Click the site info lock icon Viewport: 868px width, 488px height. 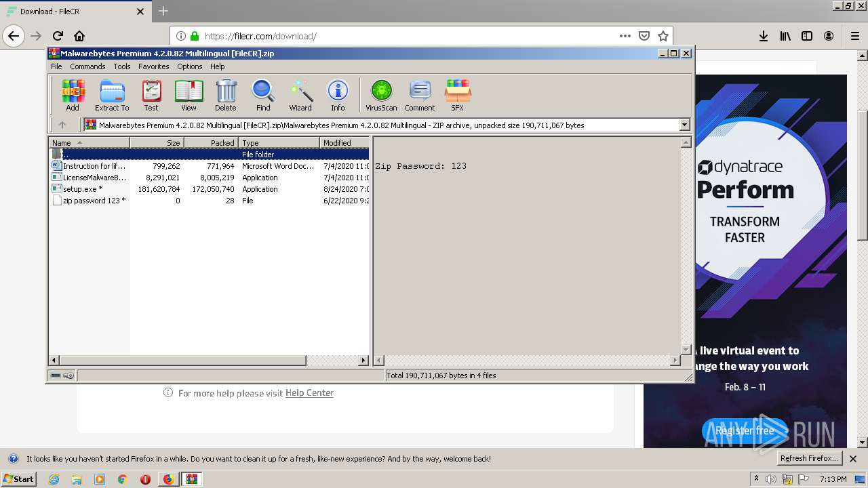pyautogui.click(x=195, y=36)
